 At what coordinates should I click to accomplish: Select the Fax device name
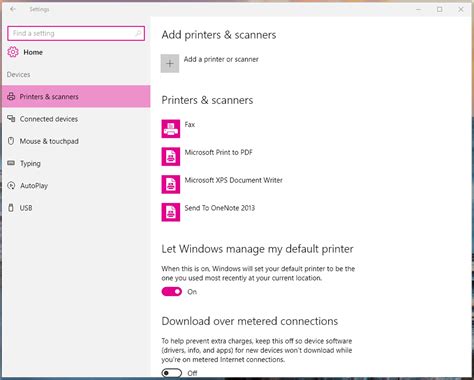pos(190,125)
